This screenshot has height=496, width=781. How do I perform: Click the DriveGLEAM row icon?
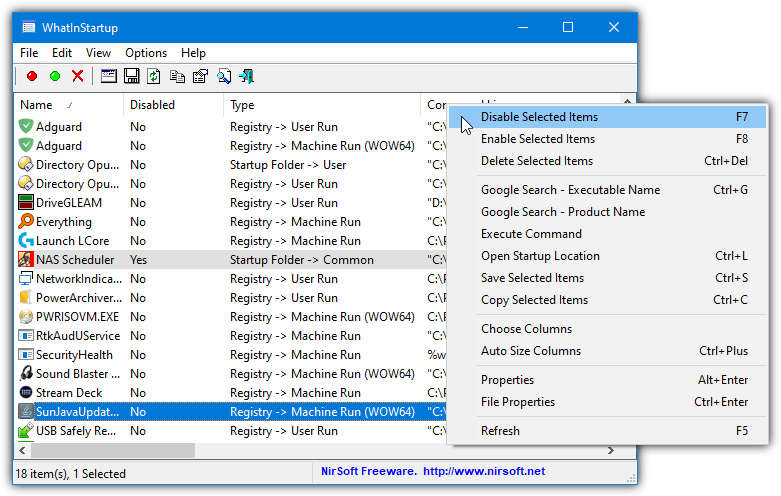coord(25,203)
